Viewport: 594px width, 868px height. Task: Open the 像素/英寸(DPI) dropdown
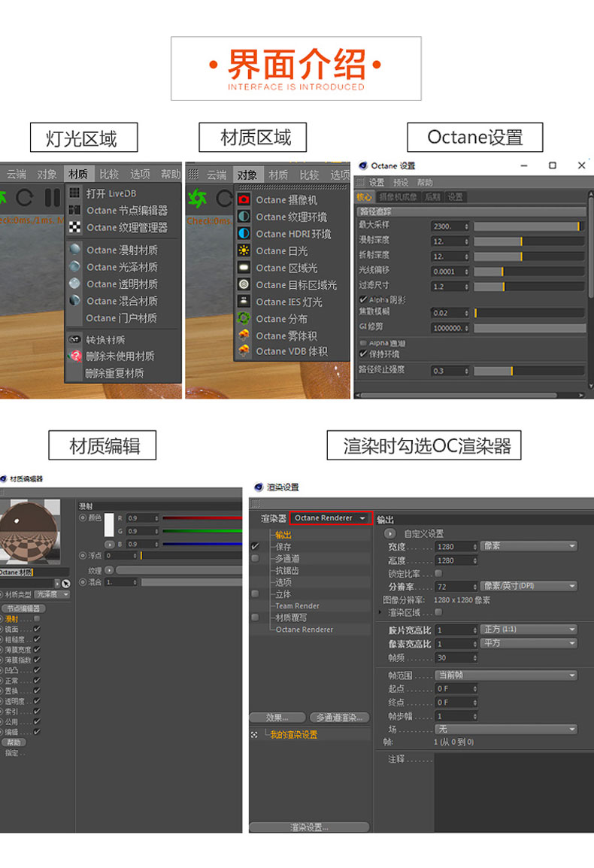click(x=529, y=586)
